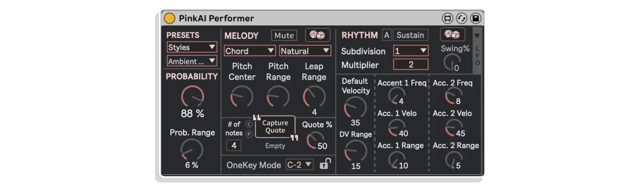644x185 pixels.
Task: Click the Swing% knob
Action: coord(452,62)
